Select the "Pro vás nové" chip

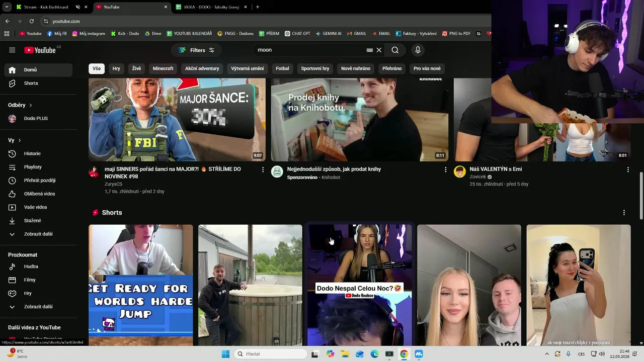tap(427, 68)
